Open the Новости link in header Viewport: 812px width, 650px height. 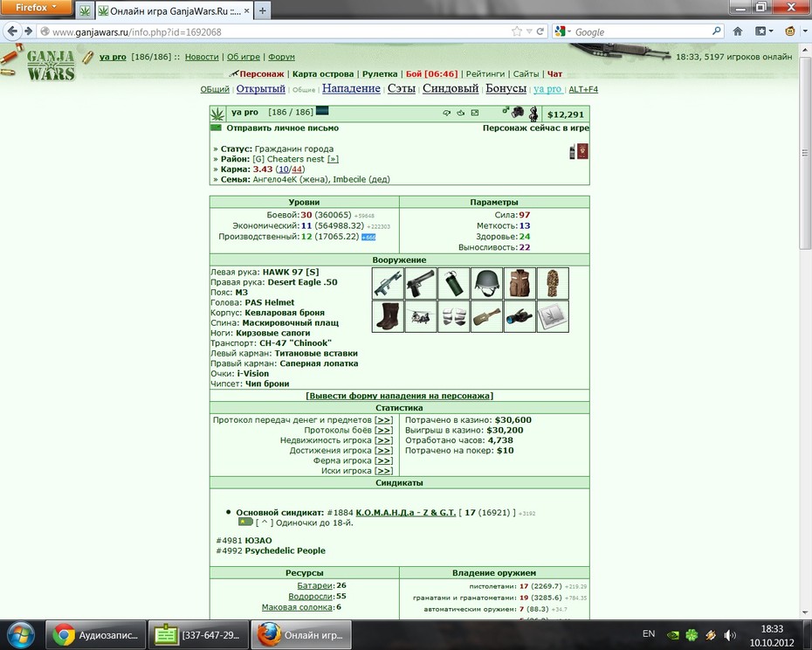coord(202,57)
